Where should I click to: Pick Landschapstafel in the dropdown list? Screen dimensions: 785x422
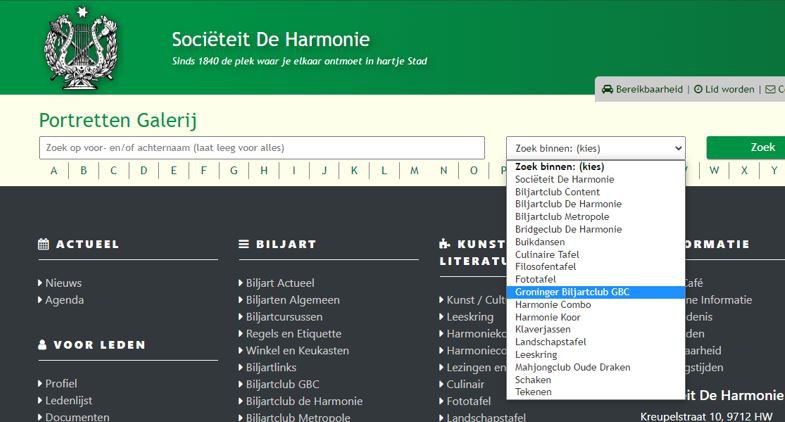tap(596, 342)
